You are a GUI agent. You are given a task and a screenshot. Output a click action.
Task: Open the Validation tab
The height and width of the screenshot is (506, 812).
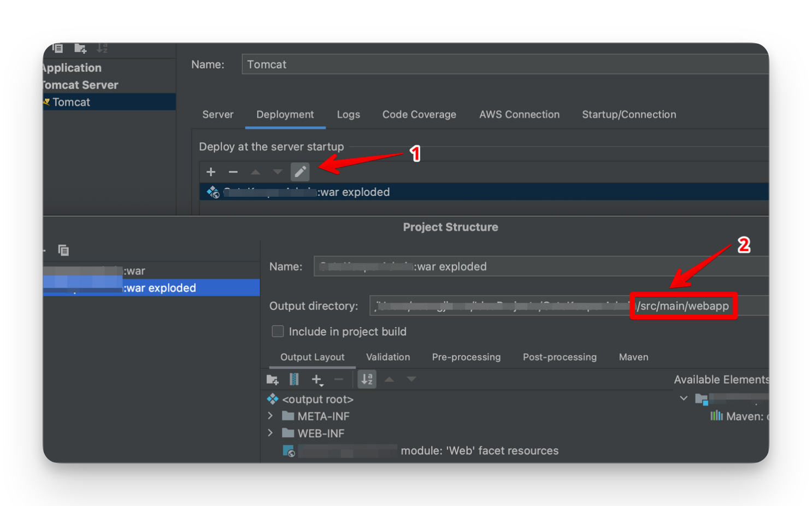388,357
